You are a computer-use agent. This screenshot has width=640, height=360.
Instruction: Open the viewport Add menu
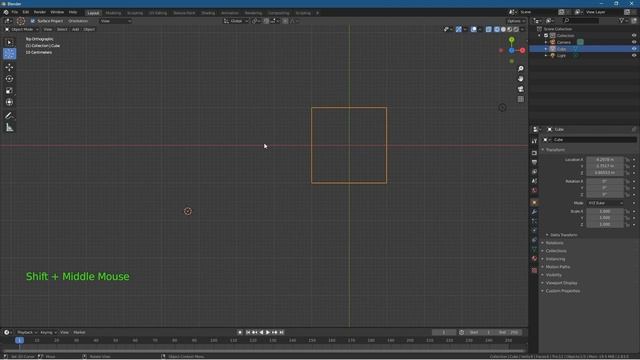pos(76,29)
